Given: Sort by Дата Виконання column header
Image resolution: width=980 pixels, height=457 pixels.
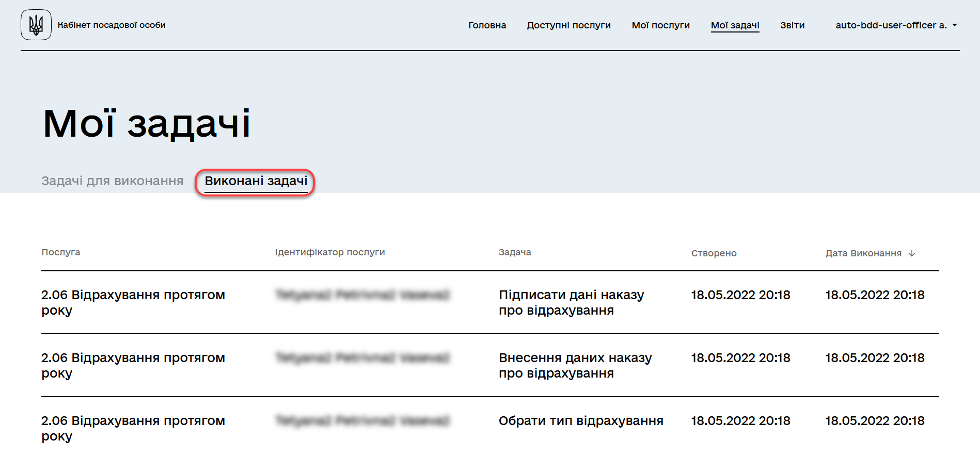Looking at the screenshot, I should tap(863, 253).
